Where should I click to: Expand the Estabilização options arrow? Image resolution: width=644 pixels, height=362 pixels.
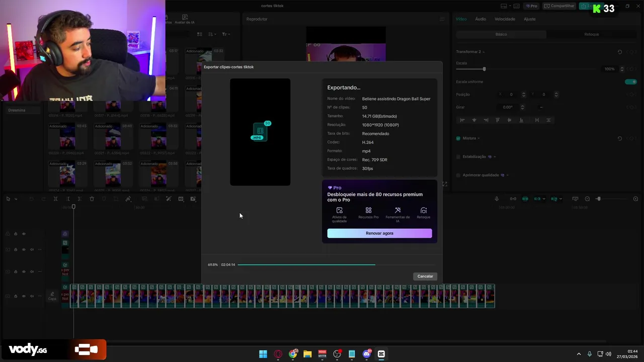point(495,157)
